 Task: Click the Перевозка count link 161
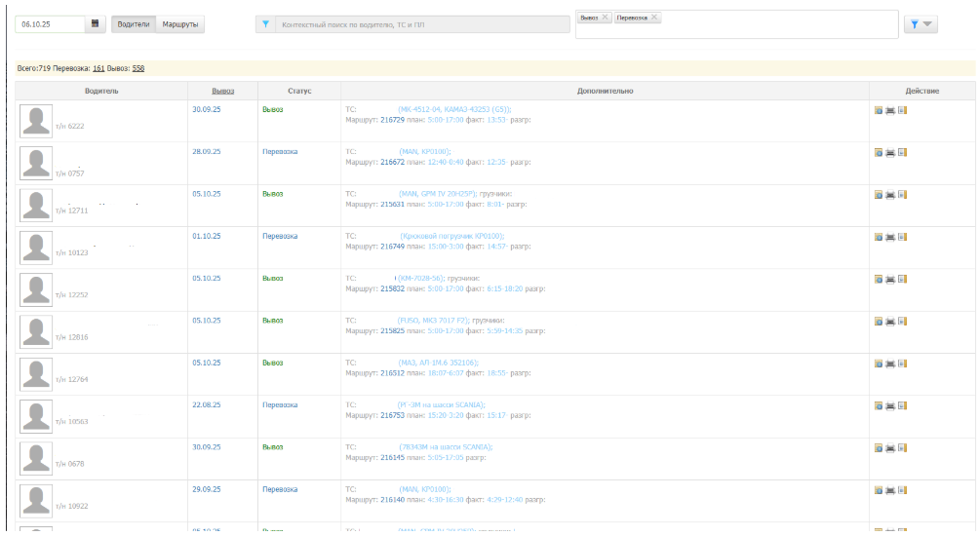pyautogui.click(x=98, y=68)
